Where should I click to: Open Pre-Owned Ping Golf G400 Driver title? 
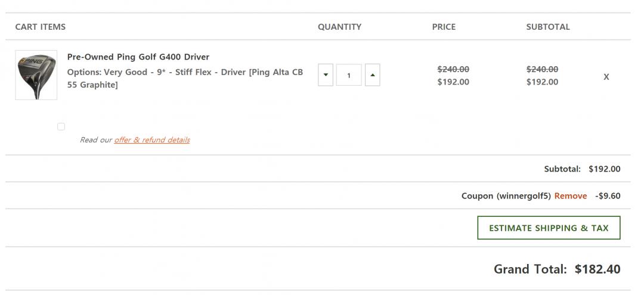point(138,57)
